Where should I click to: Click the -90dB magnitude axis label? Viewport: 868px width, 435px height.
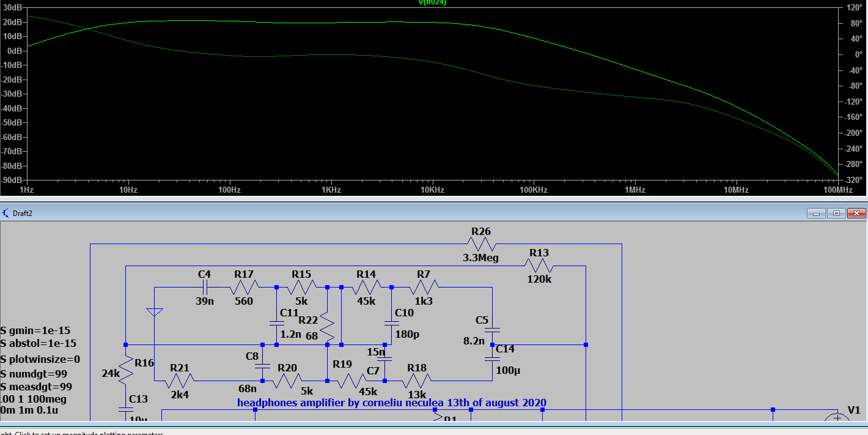pyautogui.click(x=12, y=180)
